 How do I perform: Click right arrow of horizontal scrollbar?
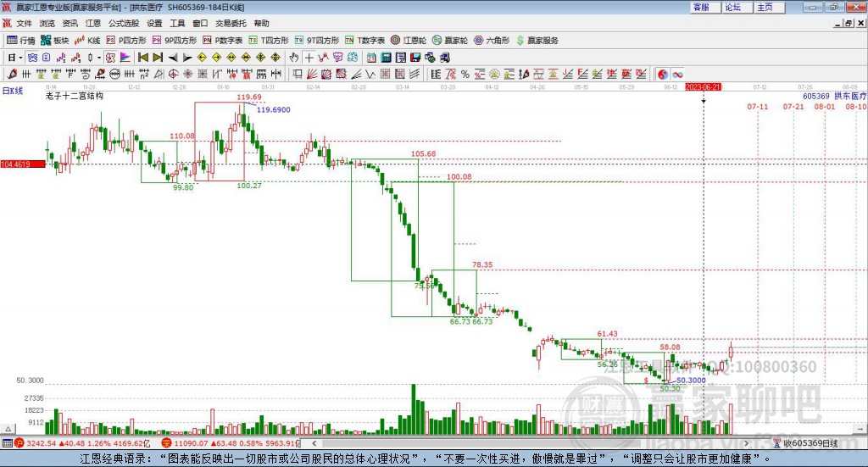746,443
